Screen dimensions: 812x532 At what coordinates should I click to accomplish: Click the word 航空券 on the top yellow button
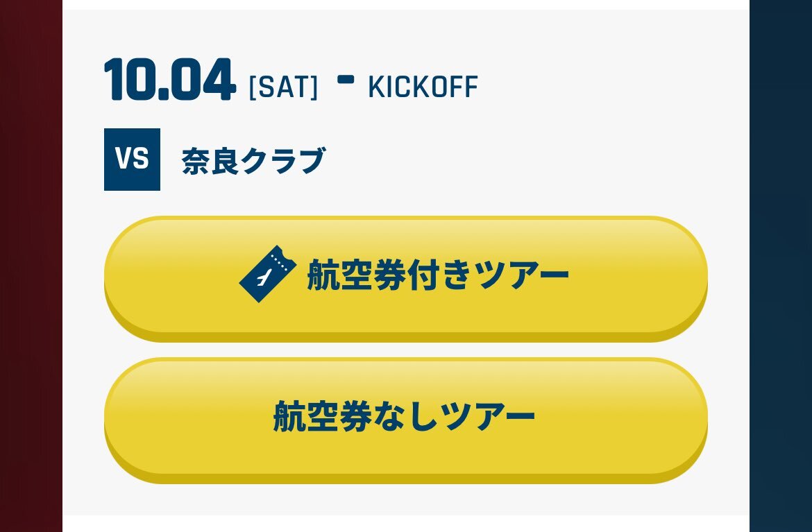pyautogui.click(x=356, y=274)
